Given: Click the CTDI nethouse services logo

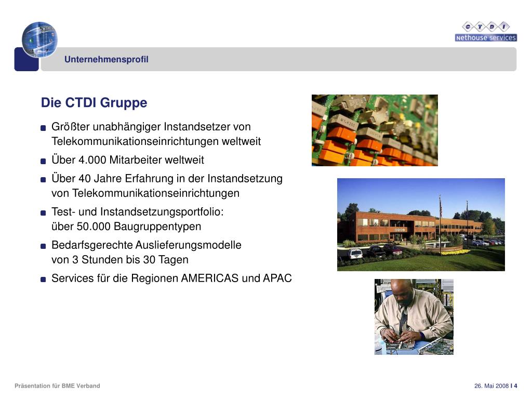Looking at the screenshot, I should point(486,31).
